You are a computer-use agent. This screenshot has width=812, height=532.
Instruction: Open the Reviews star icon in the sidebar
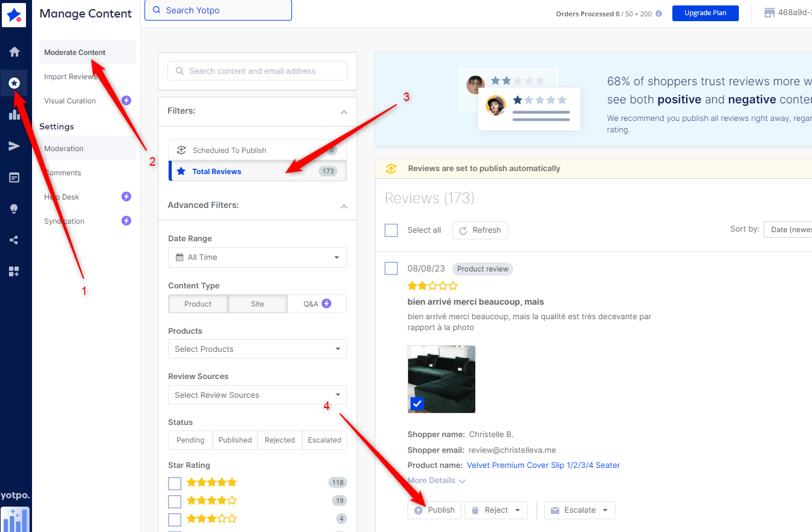pos(15,83)
